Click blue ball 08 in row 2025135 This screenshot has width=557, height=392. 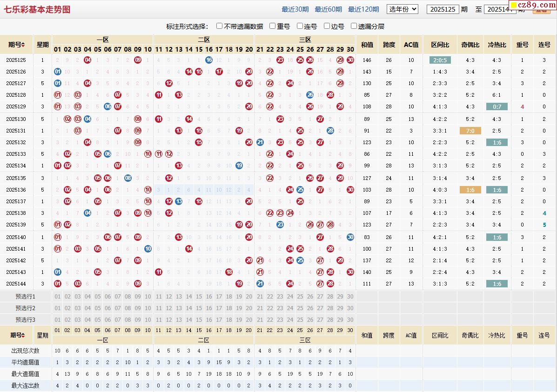[128, 178]
